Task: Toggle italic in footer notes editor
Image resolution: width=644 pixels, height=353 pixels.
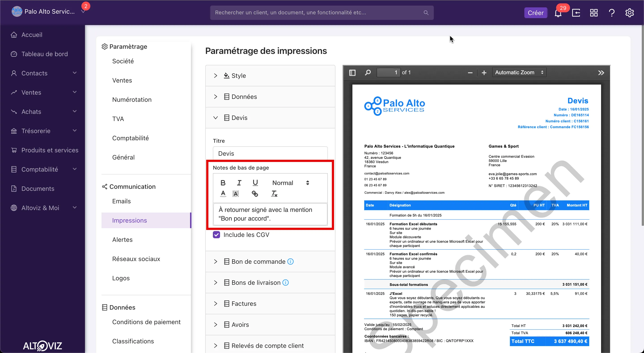Action: 239,183
